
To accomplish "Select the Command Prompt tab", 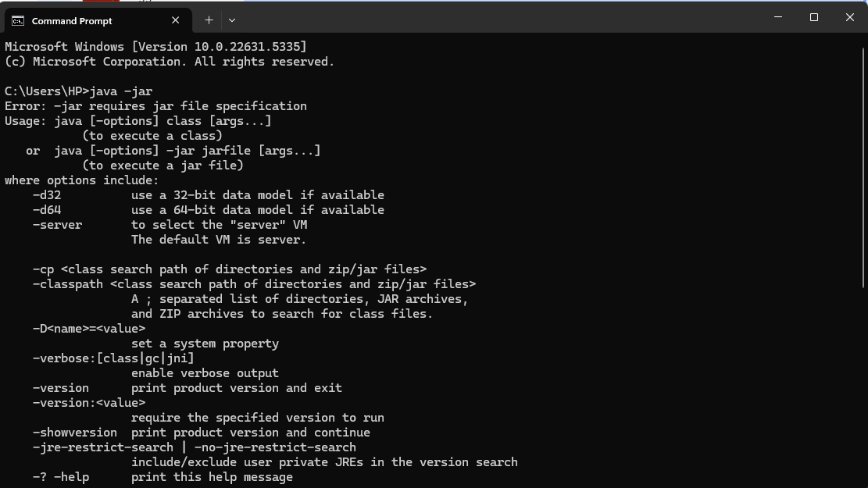I will tap(98, 20).
